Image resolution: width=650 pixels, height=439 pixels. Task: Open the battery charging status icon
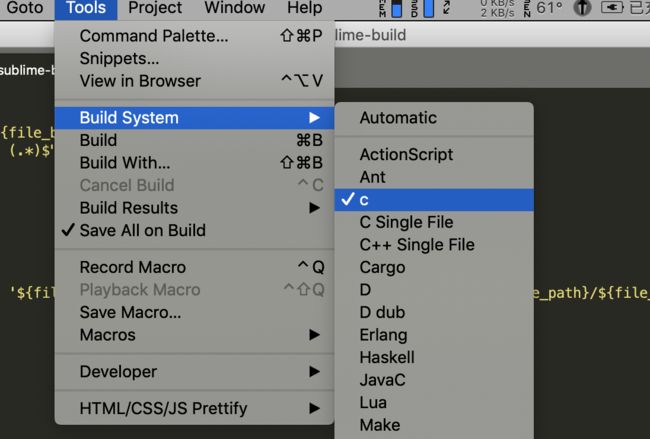coord(612,8)
